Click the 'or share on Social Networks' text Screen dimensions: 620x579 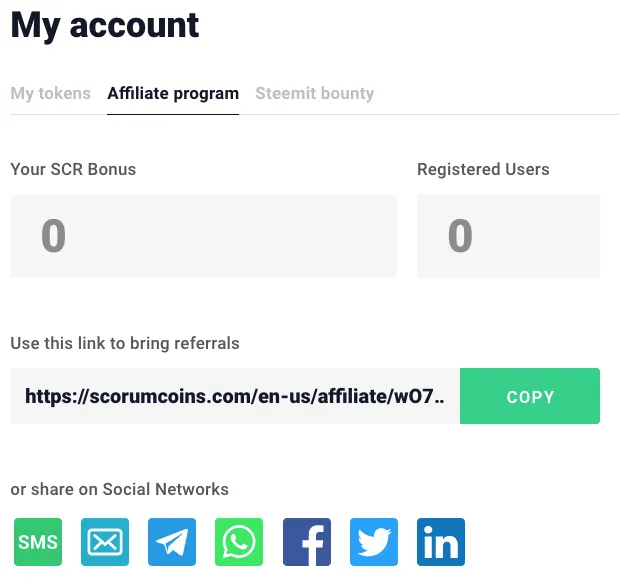pyautogui.click(x=119, y=490)
